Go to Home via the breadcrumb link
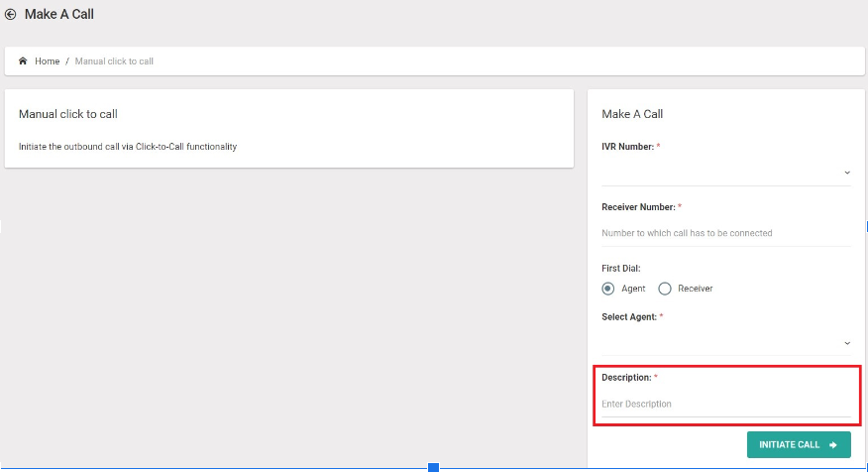Viewport: 868px width, 472px height. 47,60
